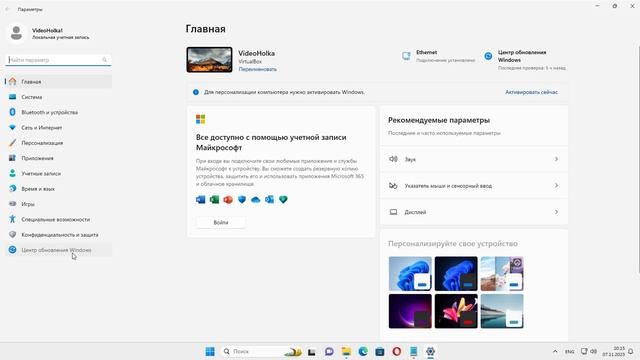Select purple glow dark theme
Viewport: 640px width, 360px height.
point(410,311)
